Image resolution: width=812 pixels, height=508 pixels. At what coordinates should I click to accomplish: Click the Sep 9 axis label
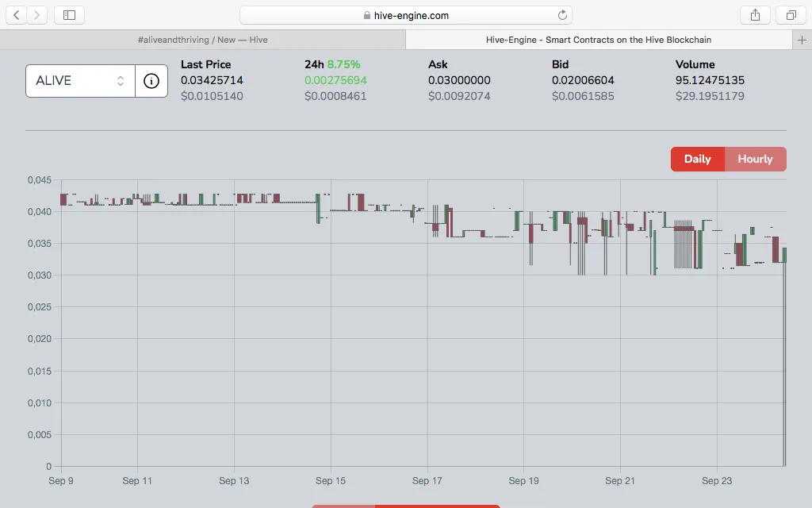(x=61, y=480)
